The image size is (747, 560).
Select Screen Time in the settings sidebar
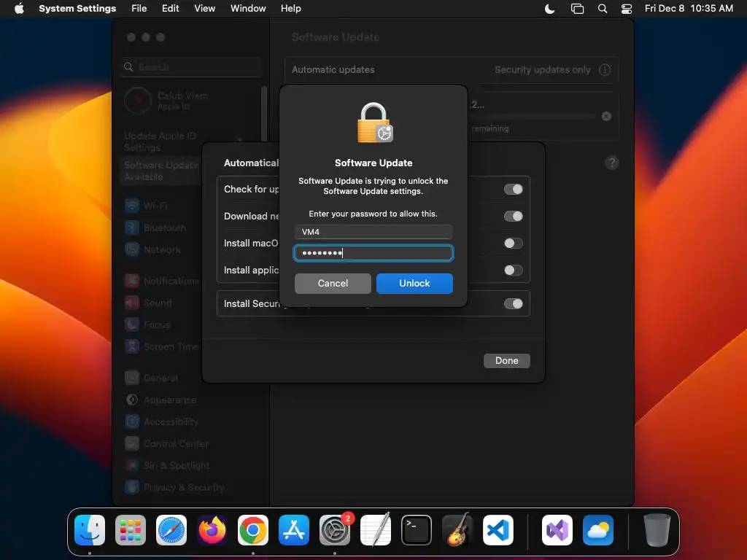tap(161, 346)
